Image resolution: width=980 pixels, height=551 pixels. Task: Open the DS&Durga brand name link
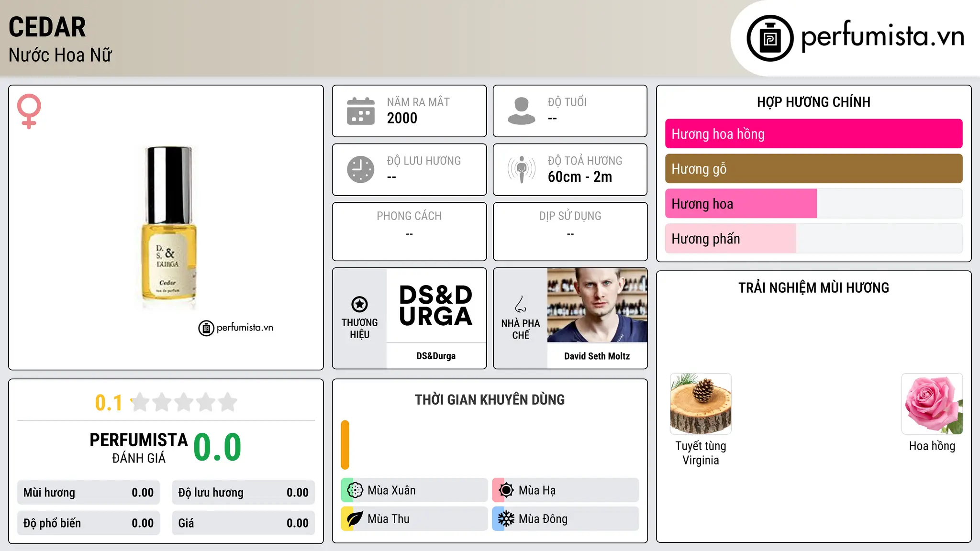(436, 356)
